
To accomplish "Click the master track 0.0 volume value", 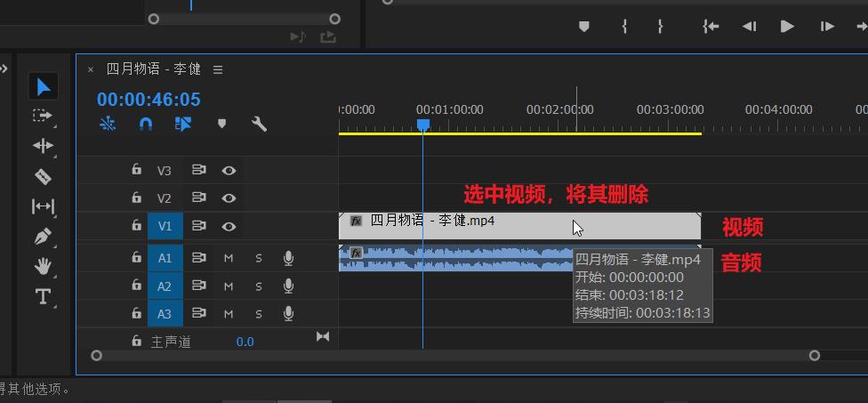I will tap(245, 343).
